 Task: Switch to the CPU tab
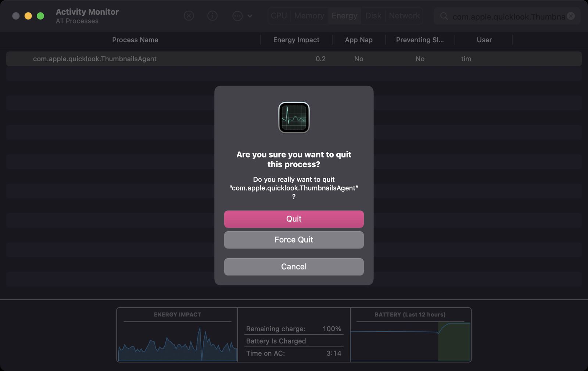pos(279,16)
